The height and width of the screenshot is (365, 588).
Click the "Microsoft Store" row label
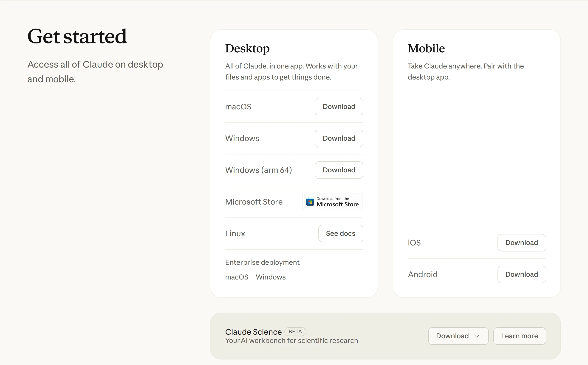pos(254,202)
